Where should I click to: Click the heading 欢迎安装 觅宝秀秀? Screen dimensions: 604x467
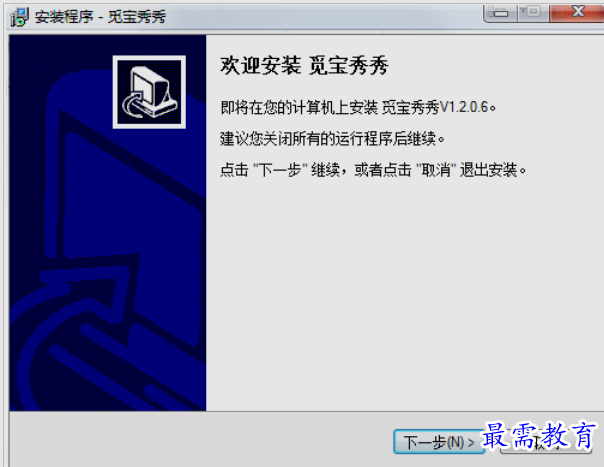point(304,65)
